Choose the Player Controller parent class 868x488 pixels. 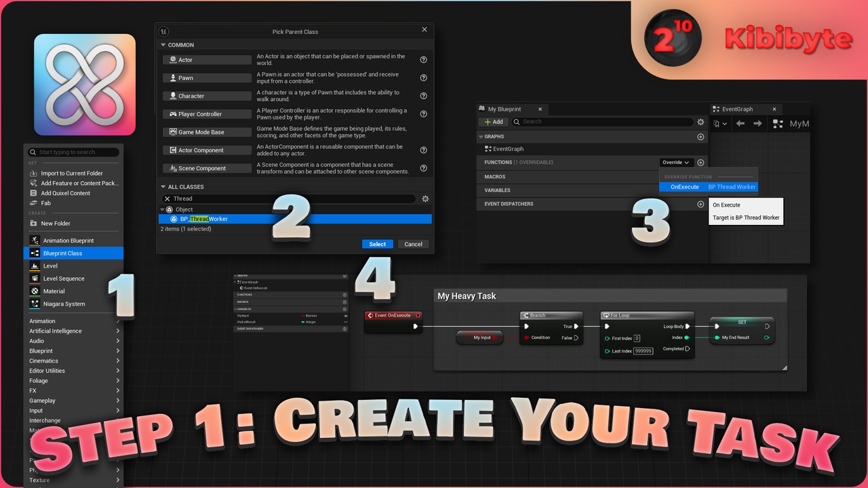[x=207, y=114]
